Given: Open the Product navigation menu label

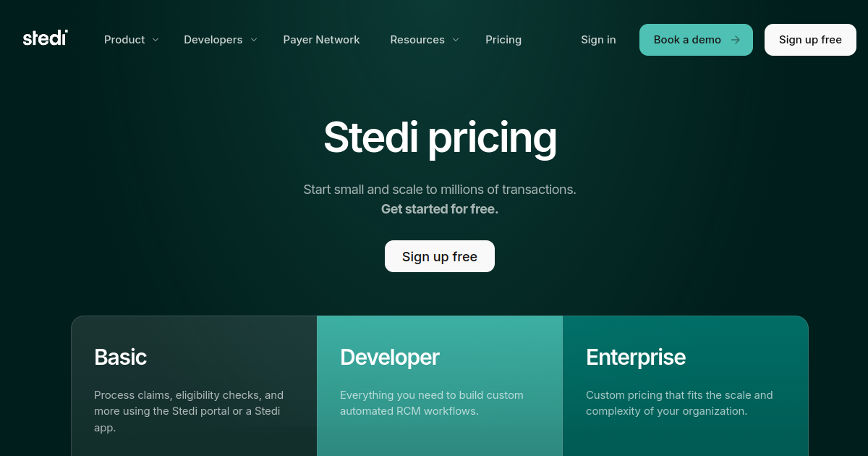Looking at the screenshot, I should [x=124, y=40].
